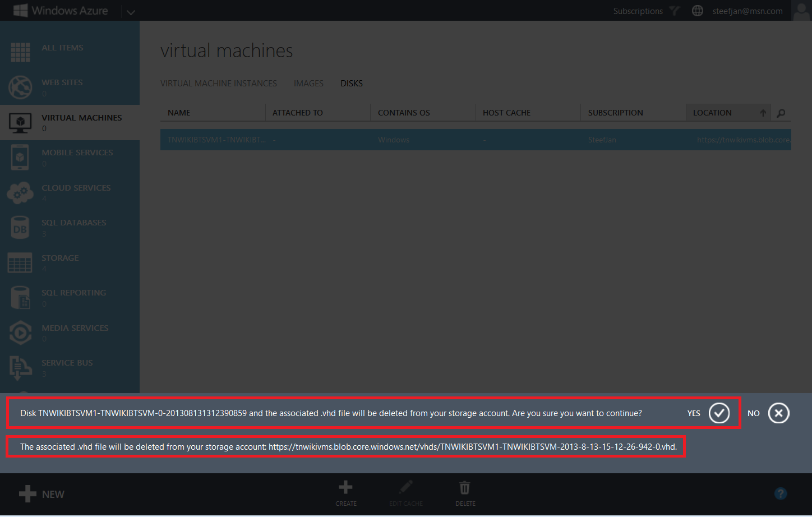Open STORAGE section label
This screenshot has height=517, width=812.
click(60, 258)
